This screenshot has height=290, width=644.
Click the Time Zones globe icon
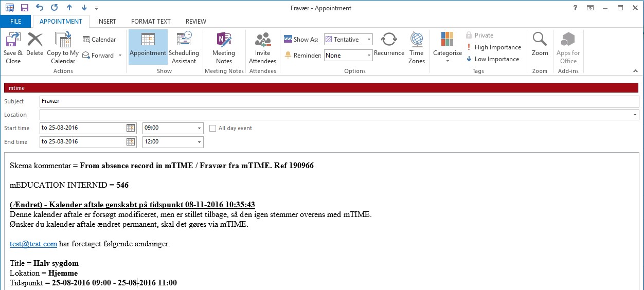click(x=417, y=40)
